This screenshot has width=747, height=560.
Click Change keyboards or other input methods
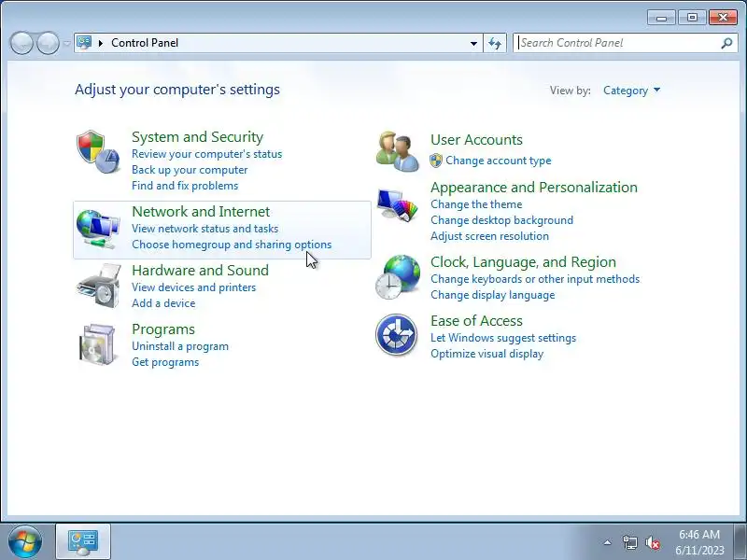click(535, 279)
